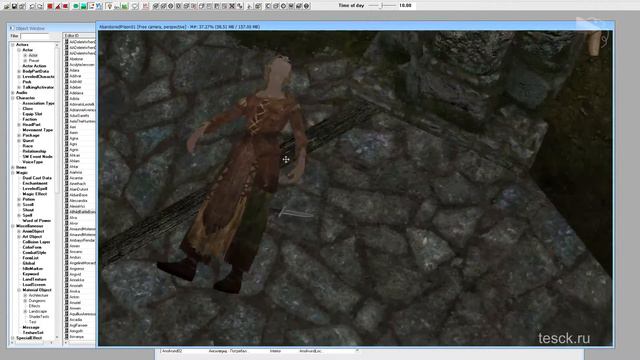Screen dimensions: 640x360
Task: Expand the Potion tree node
Action: pyautogui.click(x=19, y=199)
